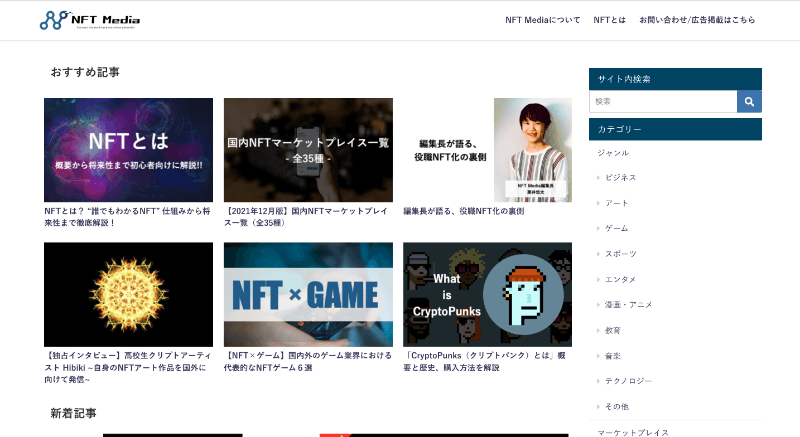Screen dimensions: 800x437
Task: Open 【独占インタビュー】高校生クリプトアーティスト Hibiki link
Action: pos(128,367)
